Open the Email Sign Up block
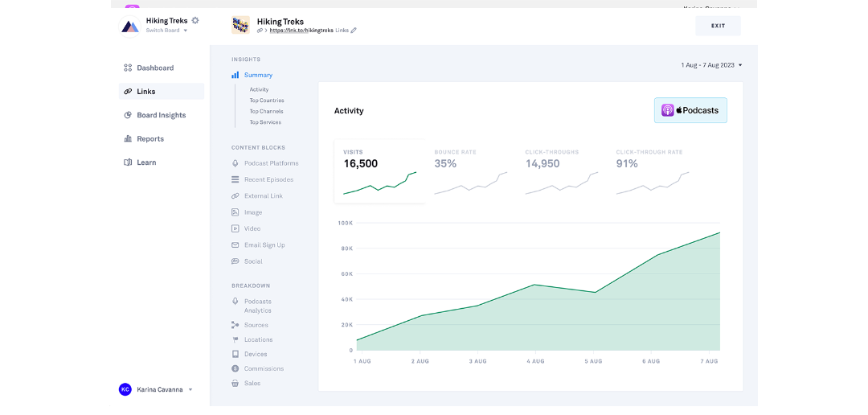868x415 pixels. click(x=264, y=244)
